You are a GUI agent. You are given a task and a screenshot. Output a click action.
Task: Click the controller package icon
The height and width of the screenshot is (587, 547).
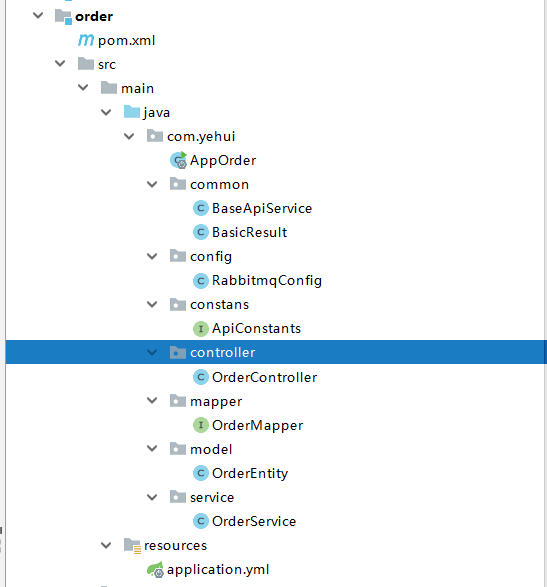(x=178, y=352)
